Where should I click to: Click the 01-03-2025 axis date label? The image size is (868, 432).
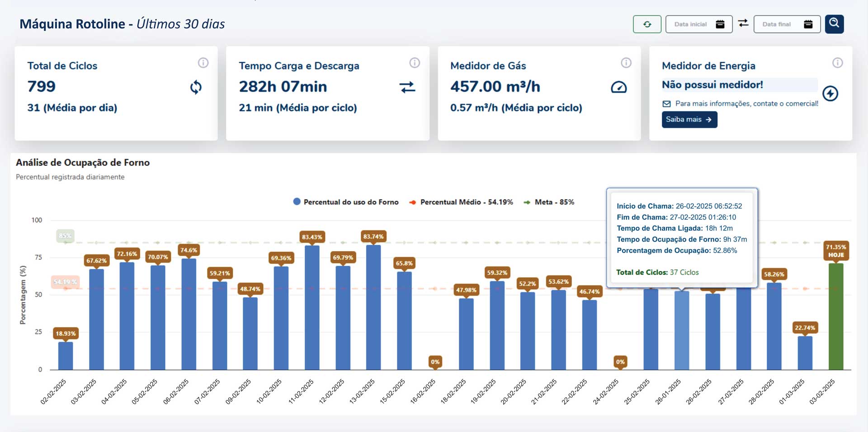point(792,391)
